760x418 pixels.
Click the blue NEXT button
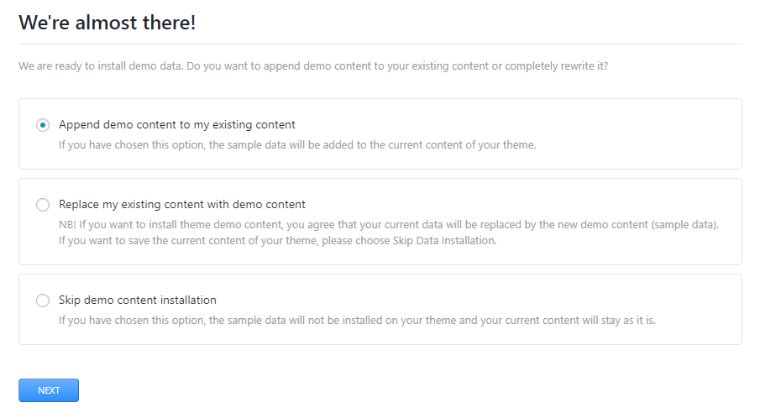[x=48, y=390]
